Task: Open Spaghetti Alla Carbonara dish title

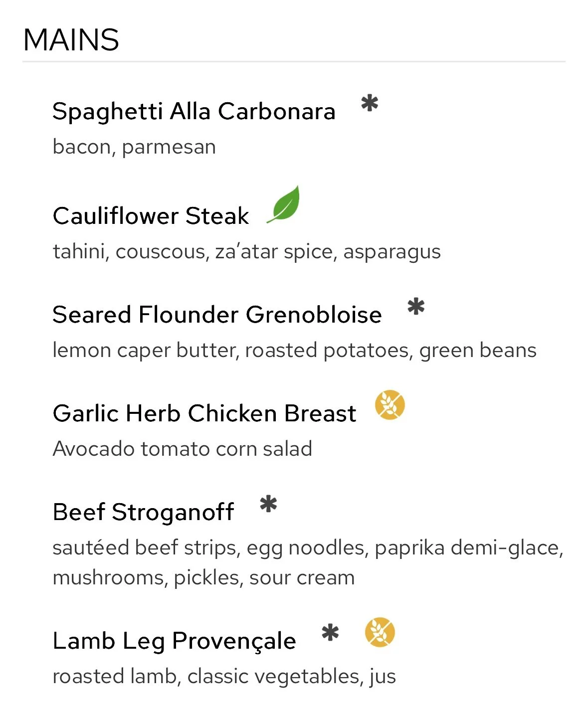Action: tap(194, 111)
